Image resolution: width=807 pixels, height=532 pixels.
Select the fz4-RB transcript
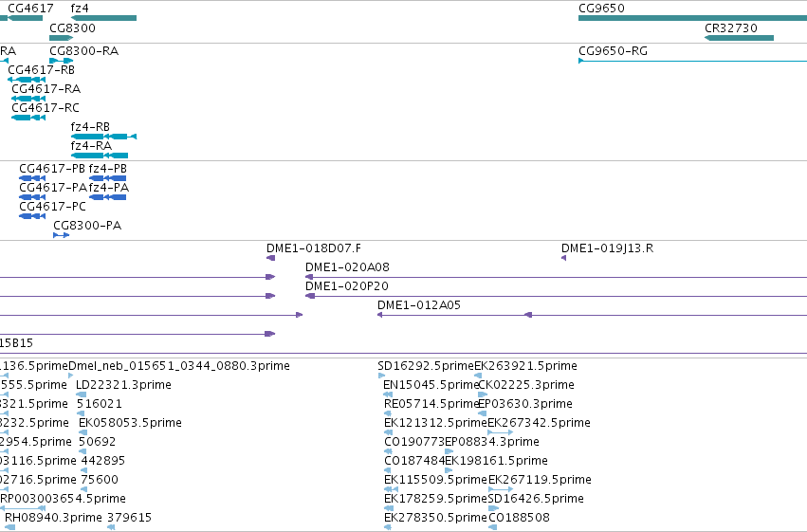pos(103,137)
